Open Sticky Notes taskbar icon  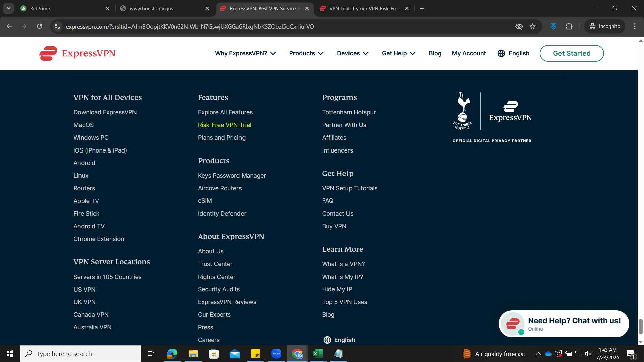[x=256, y=354]
